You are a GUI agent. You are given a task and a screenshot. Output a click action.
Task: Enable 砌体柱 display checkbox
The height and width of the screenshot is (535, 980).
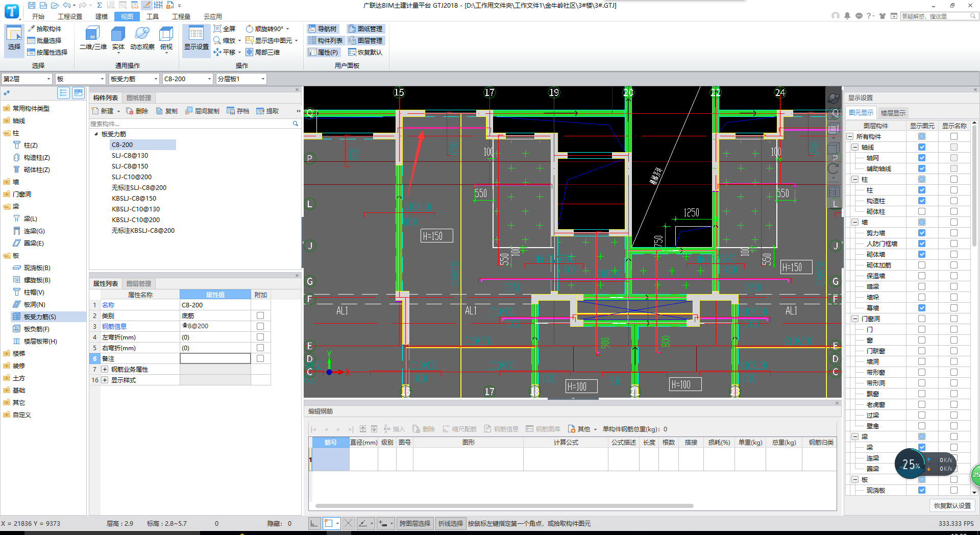point(921,211)
